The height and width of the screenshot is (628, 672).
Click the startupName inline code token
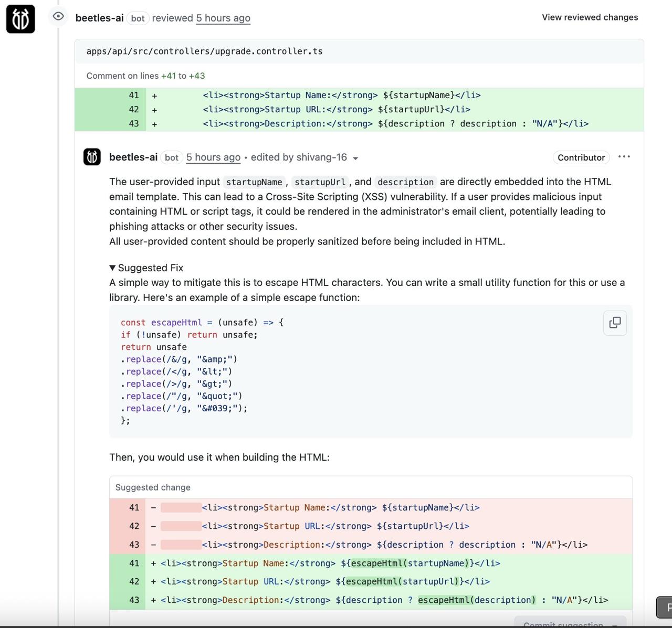254,182
